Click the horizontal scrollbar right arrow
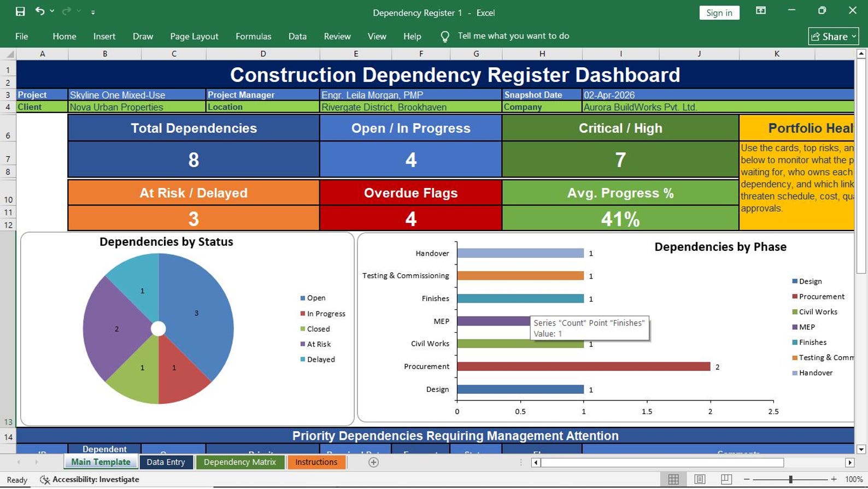Screen dimensions: 868x489 (x=849, y=463)
